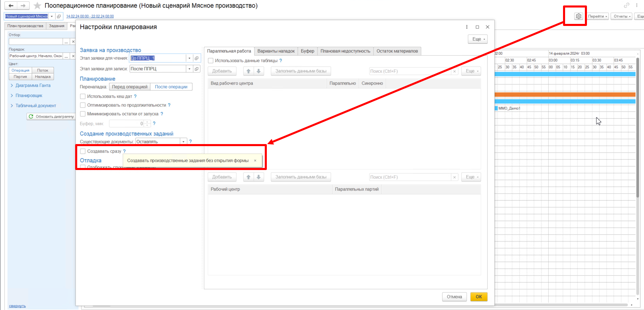Click the move up arrow in upper table toolbar
The width and height of the screenshot is (644, 310).
(x=248, y=71)
